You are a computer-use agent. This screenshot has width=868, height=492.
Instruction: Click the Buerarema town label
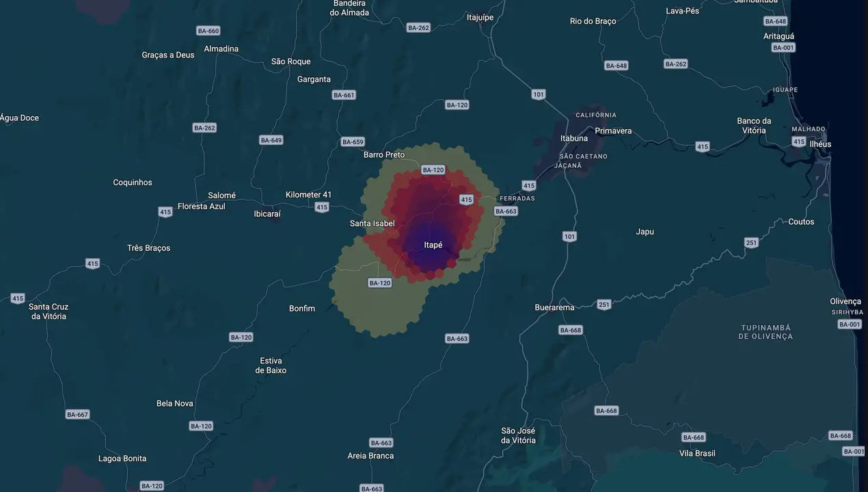[555, 307]
